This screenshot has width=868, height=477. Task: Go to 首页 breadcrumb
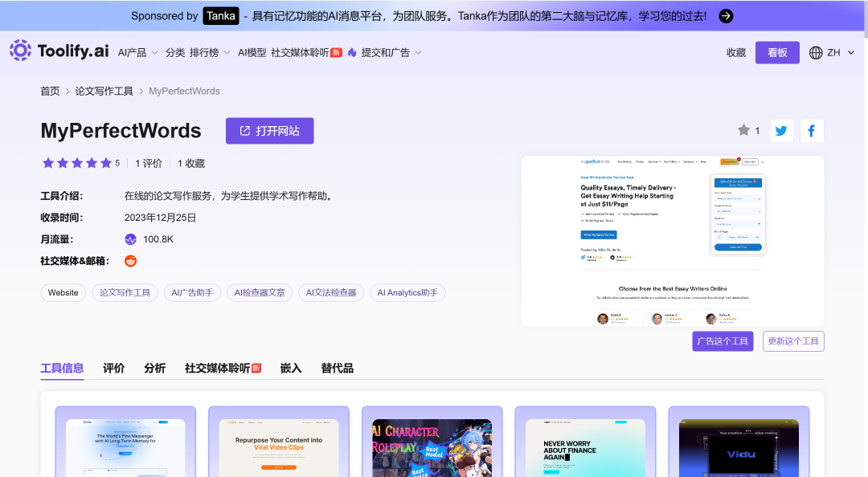50,92
